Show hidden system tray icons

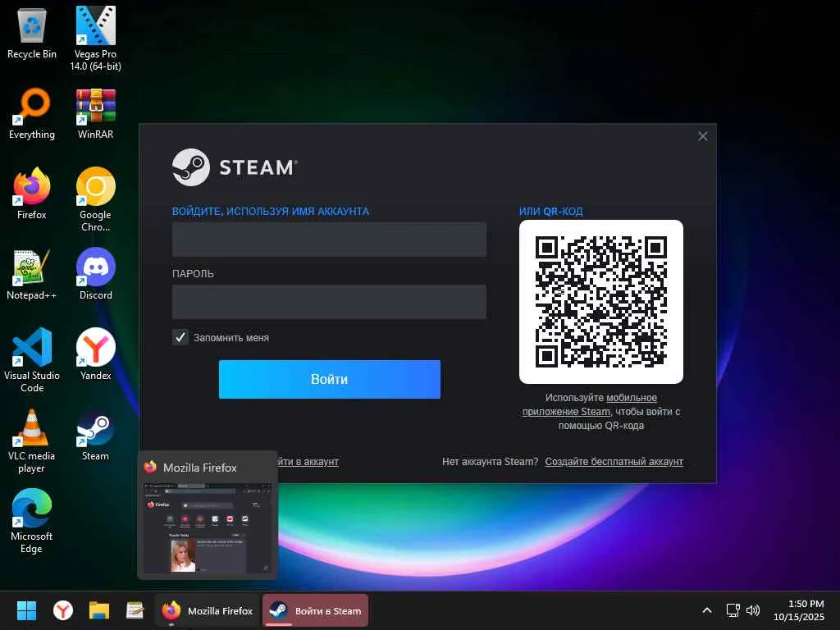[x=707, y=610]
